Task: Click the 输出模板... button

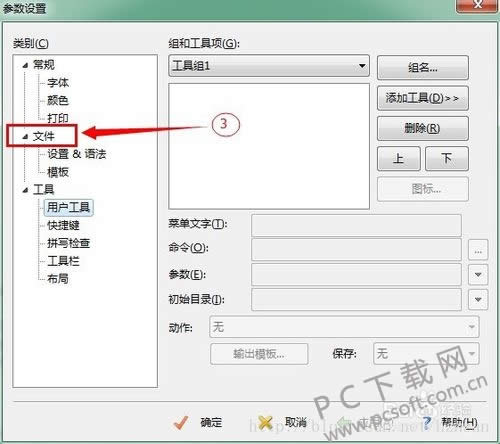Action: [259, 354]
